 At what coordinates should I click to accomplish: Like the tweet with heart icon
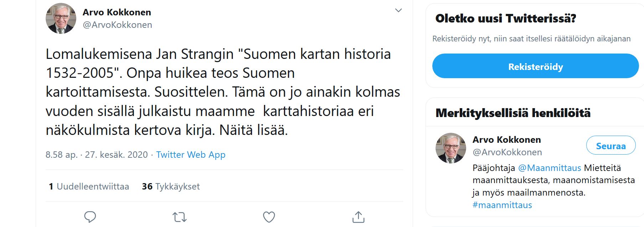[269, 217]
